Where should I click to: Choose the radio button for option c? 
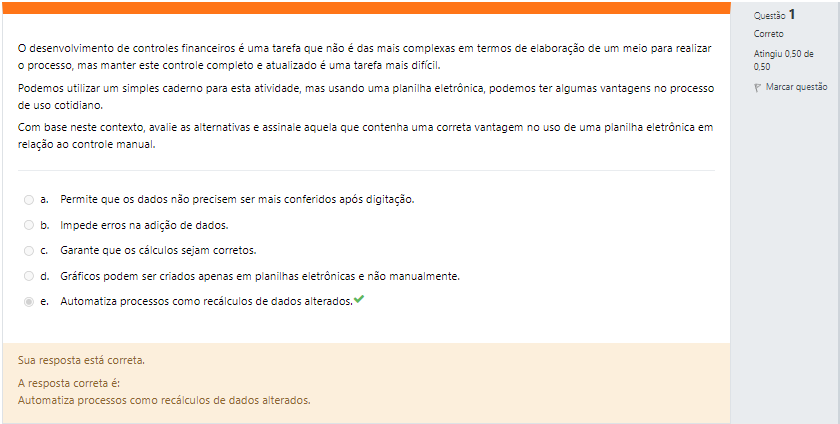[x=29, y=251]
